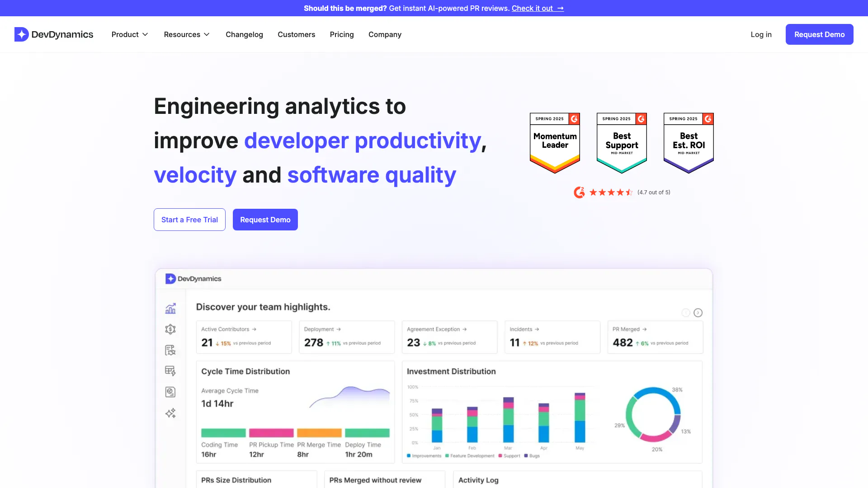The image size is (868, 488).
Task: Expand the Resources dropdown menu
Action: pos(187,34)
